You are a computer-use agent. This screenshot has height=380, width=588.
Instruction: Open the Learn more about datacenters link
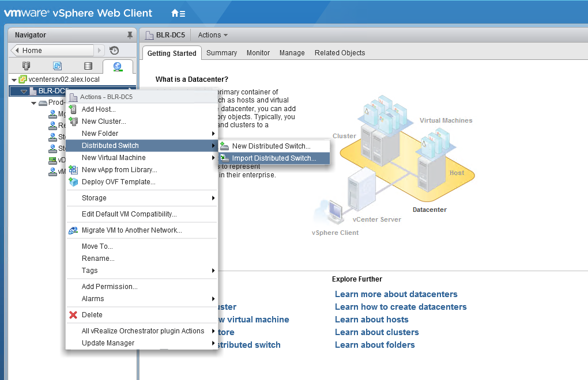coord(396,294)
